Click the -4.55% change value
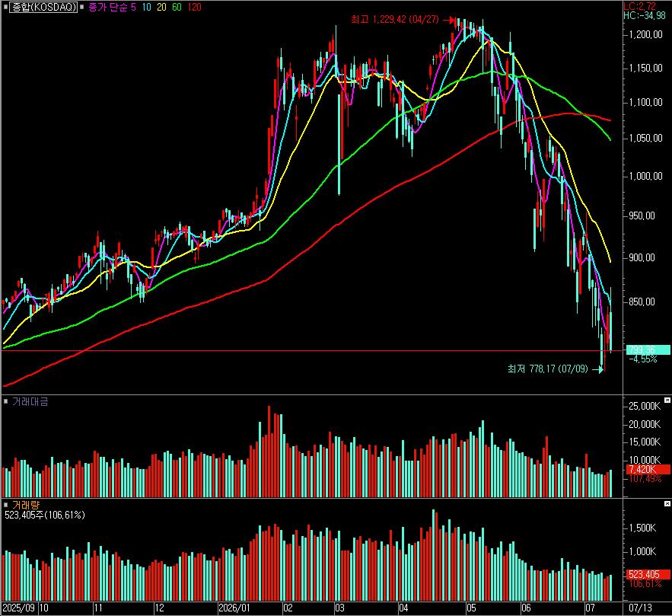This screenshot has width=672, height=616. click(643, 359)
